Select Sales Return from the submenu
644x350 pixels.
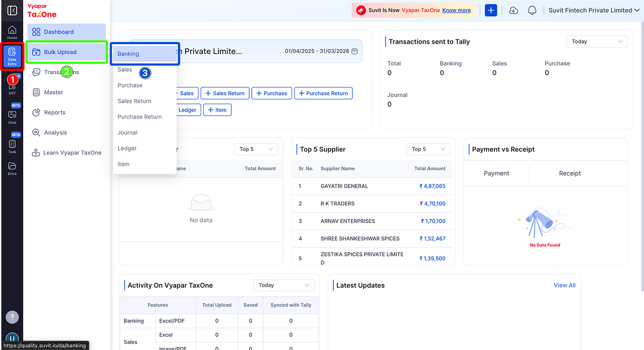pyautogui.click(x=145, y=101)
